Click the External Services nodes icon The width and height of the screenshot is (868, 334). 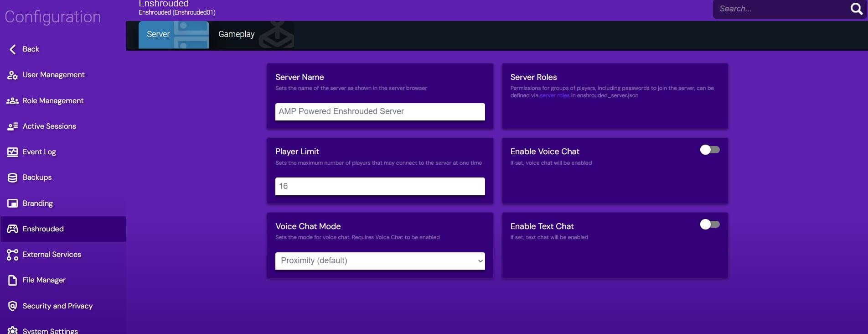tap(12, 255)
